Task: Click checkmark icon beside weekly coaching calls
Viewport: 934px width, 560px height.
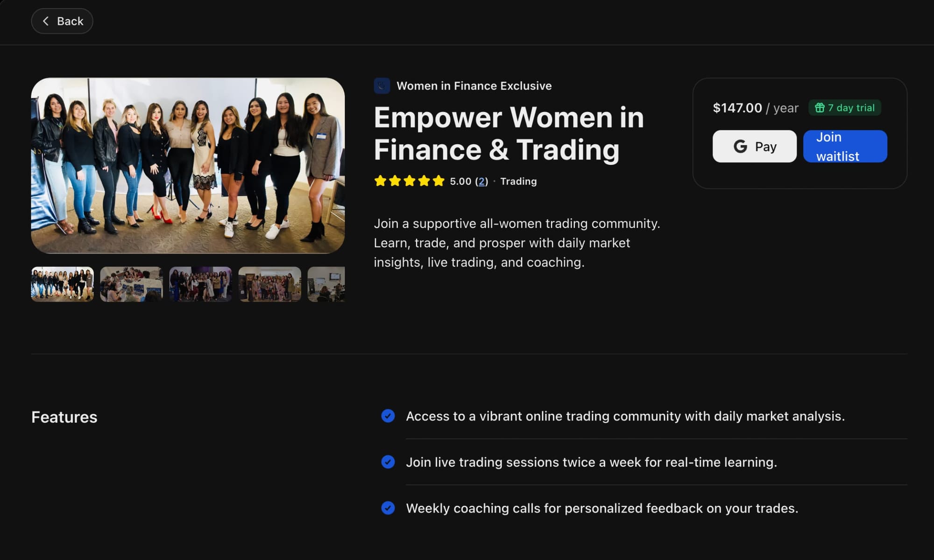Action: (388, 508)
